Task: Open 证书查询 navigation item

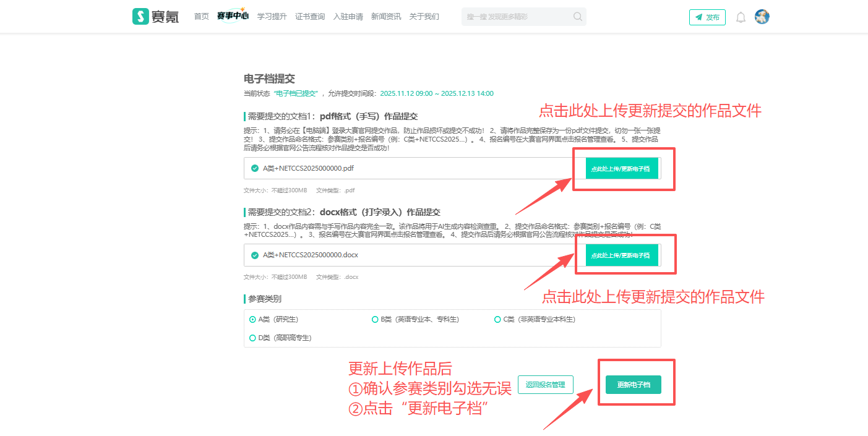Action: click(x=310, y=17)
